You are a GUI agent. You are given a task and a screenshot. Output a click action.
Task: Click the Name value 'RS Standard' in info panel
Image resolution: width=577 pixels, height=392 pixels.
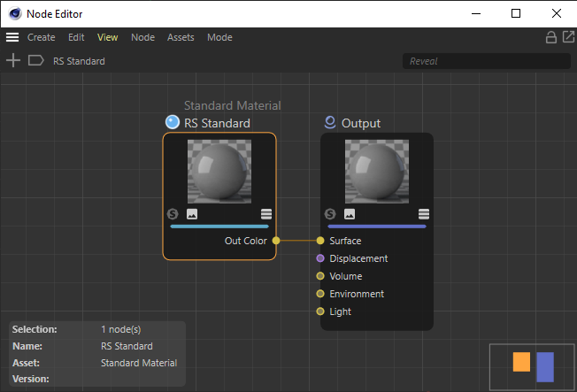pos(127,346)
